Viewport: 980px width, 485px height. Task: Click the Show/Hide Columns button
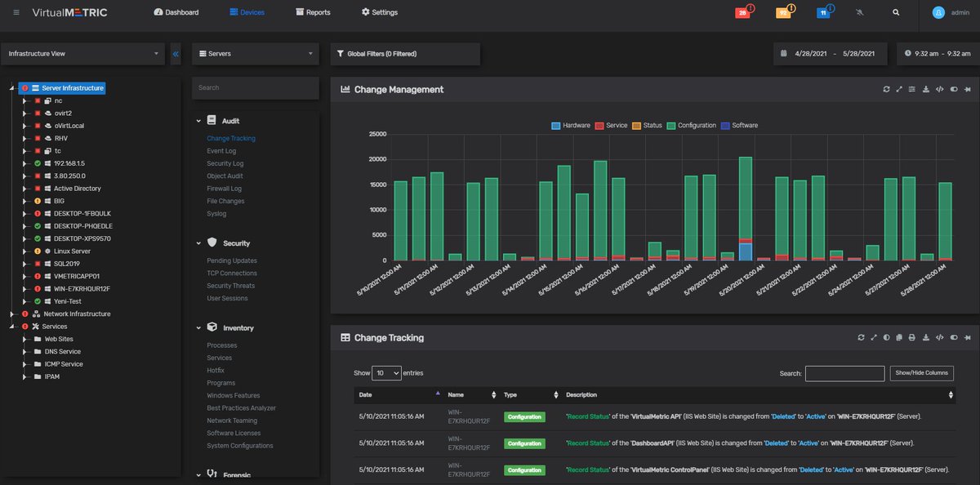tap(921, 372)
